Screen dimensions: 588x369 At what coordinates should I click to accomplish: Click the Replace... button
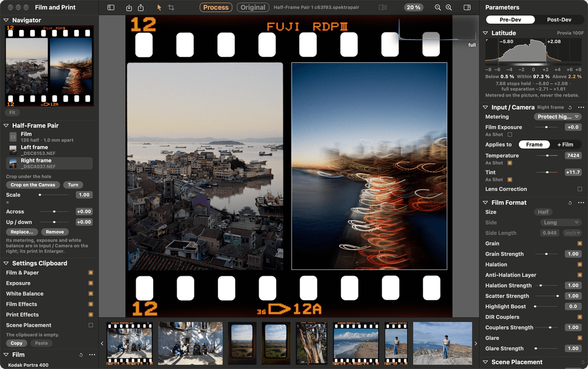click(22, 232)
